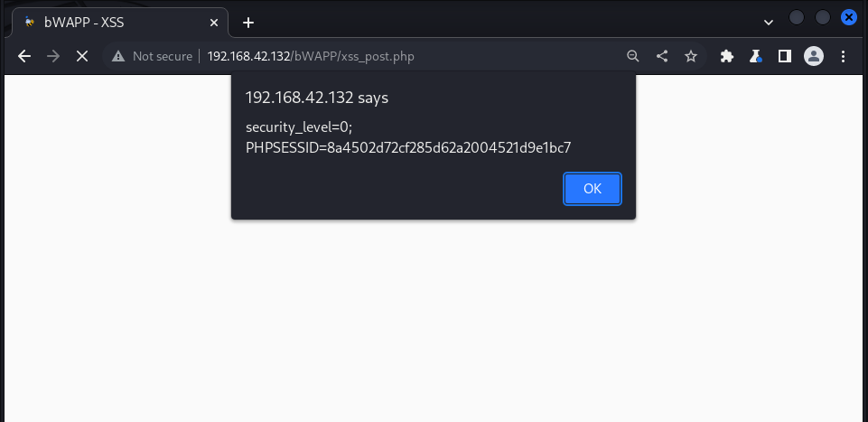Image resolution: width=868 pixels, height=422 pixels.
Task: Open Chrome's three-dot menu
Action: tap(843, 56)
